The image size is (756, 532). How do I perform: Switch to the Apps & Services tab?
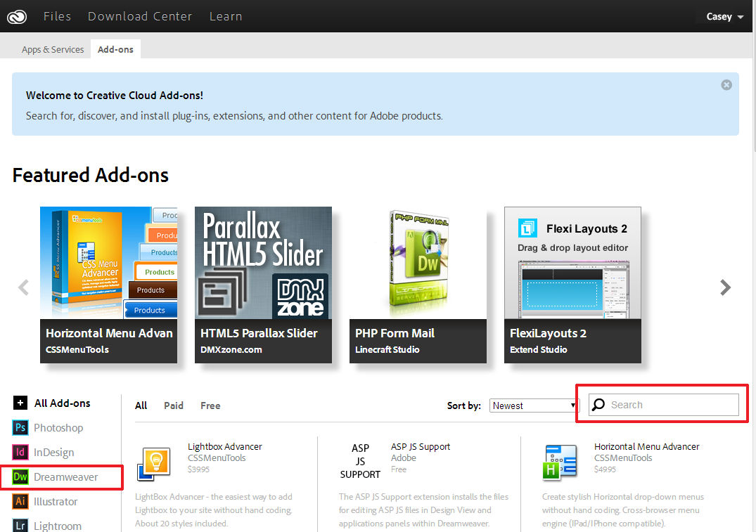point(52,49)
